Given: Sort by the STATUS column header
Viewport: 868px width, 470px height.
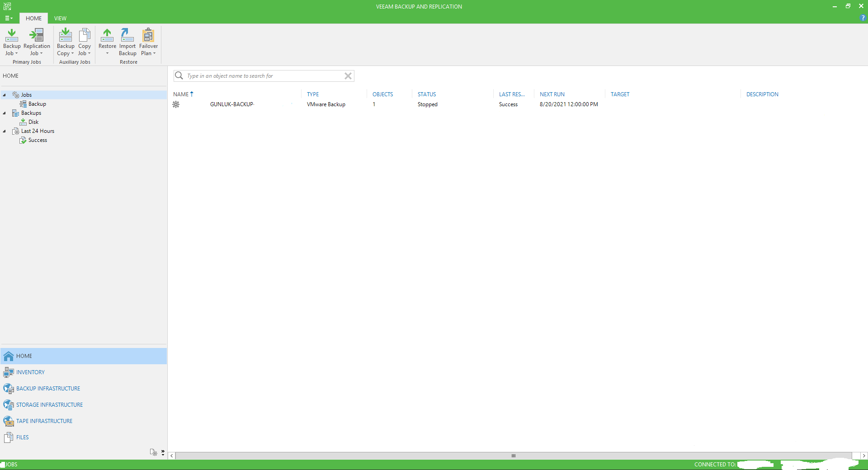Looking at the screenshot, I should tap(427, 94).
